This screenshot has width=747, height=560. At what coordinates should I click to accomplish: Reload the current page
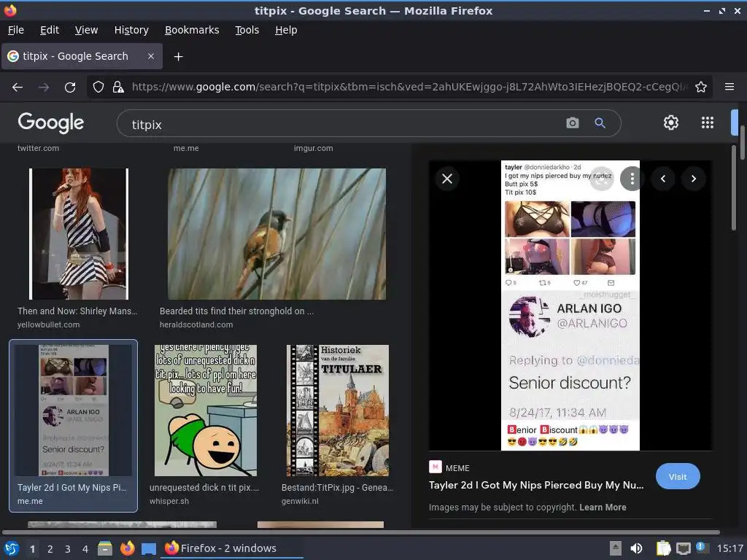pos(70,87)
